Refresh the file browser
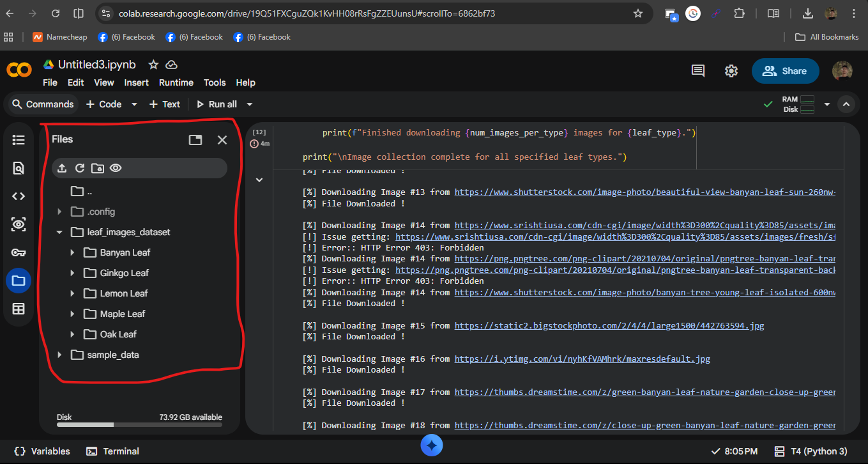The image size is (868, 464). (79, 168)
